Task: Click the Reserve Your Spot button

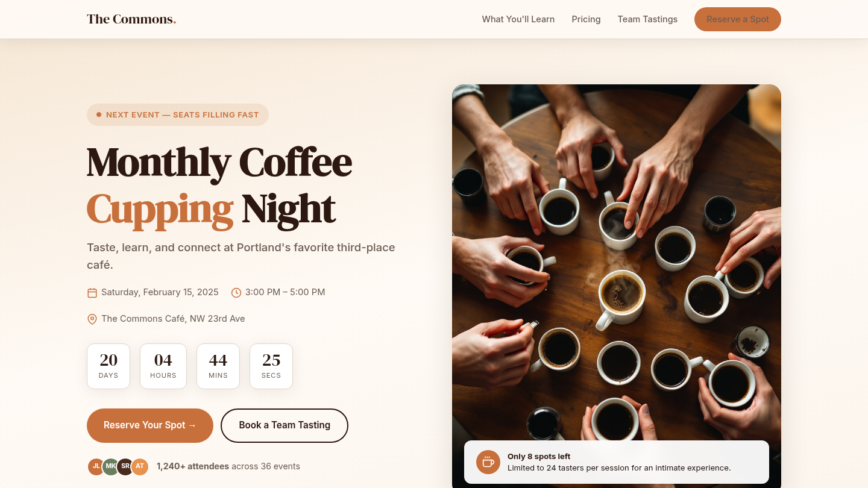Action: coord(150,425)
